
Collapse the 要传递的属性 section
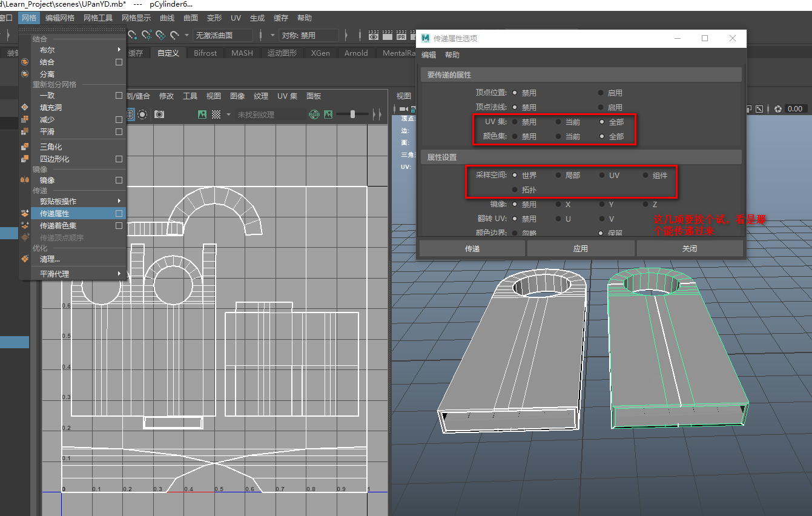point(581,75)
